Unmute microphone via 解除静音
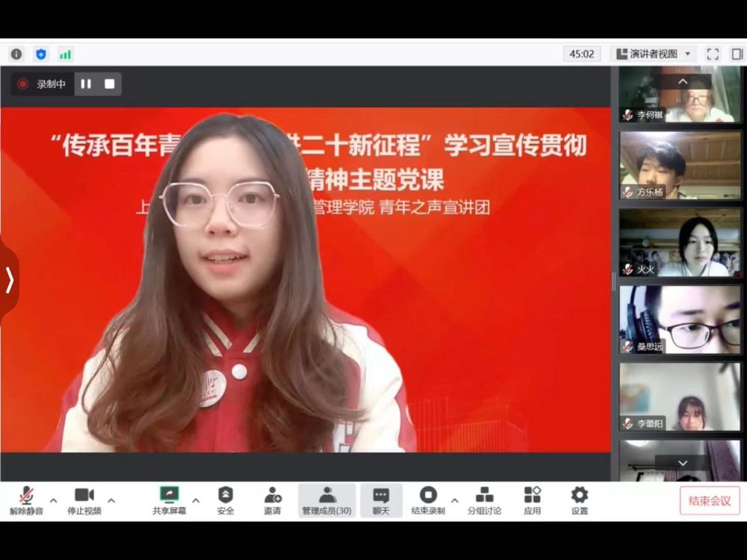This screenshot has height=560, width=747. pos(26,501)
